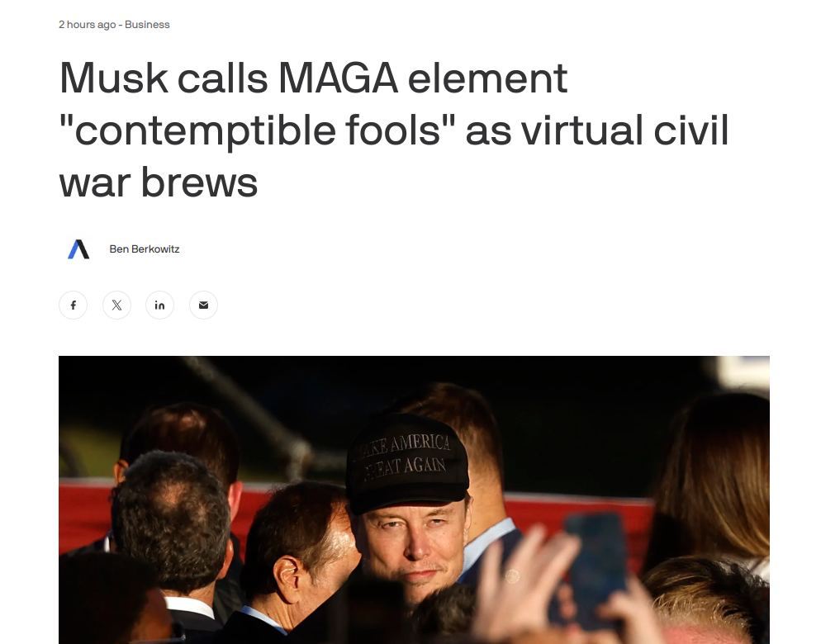This screenshot has height=644, width=821.
Task: Click the face of the man wearing the black cap
Action: [x=415, y=545]
